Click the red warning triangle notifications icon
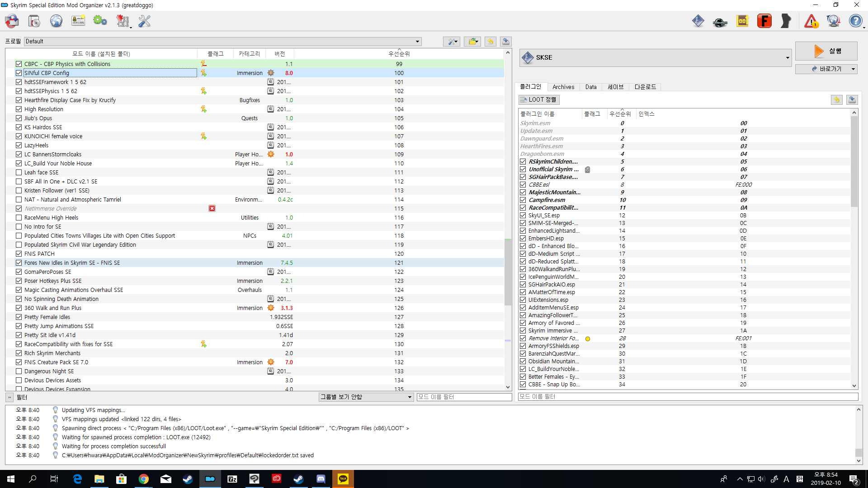The image size is (868, 488). (x=811, y=21)
